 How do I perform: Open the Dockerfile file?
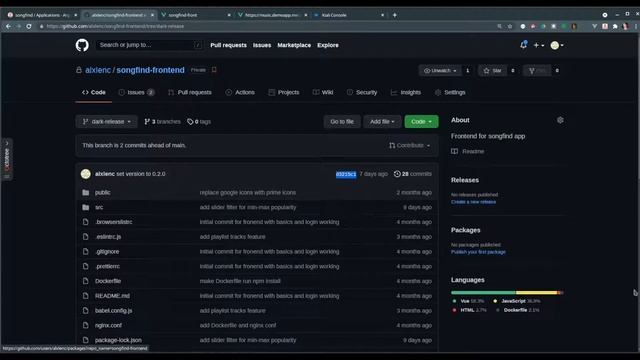point(108,281)
